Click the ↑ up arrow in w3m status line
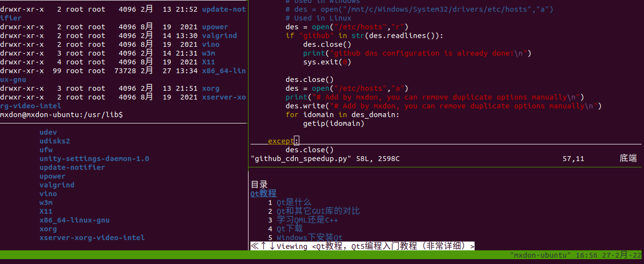The width and height of the screenshot is (644, 264). (x=263, y=246)
